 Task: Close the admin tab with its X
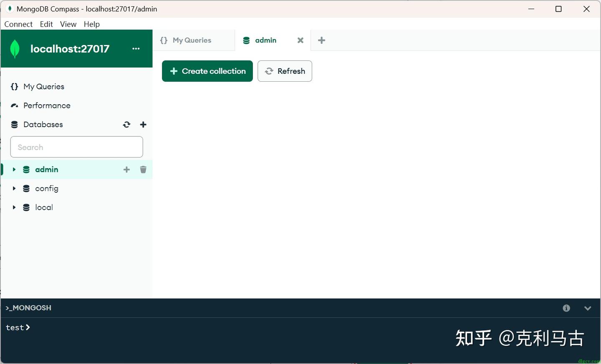[x=300, y=40]
